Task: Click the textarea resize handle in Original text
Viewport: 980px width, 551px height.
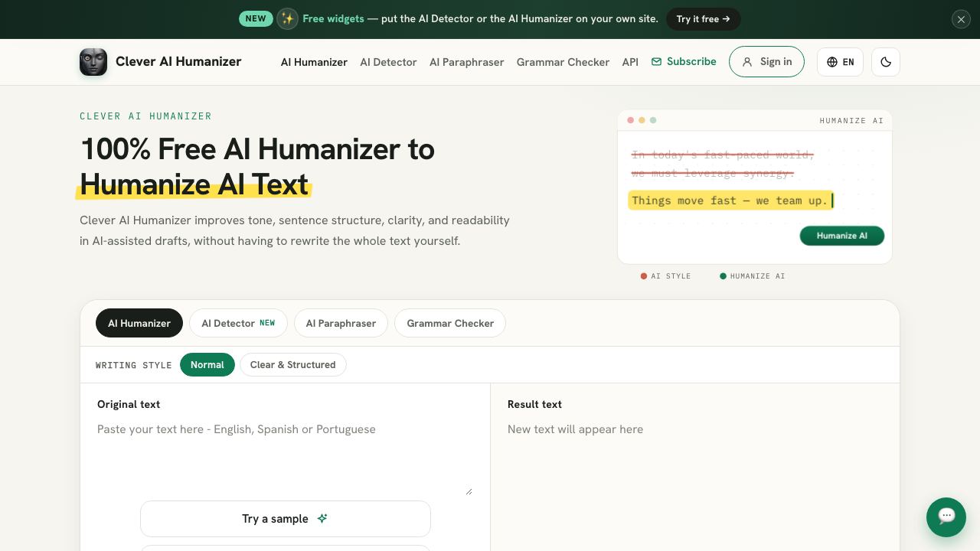Action: pos(469,491)
